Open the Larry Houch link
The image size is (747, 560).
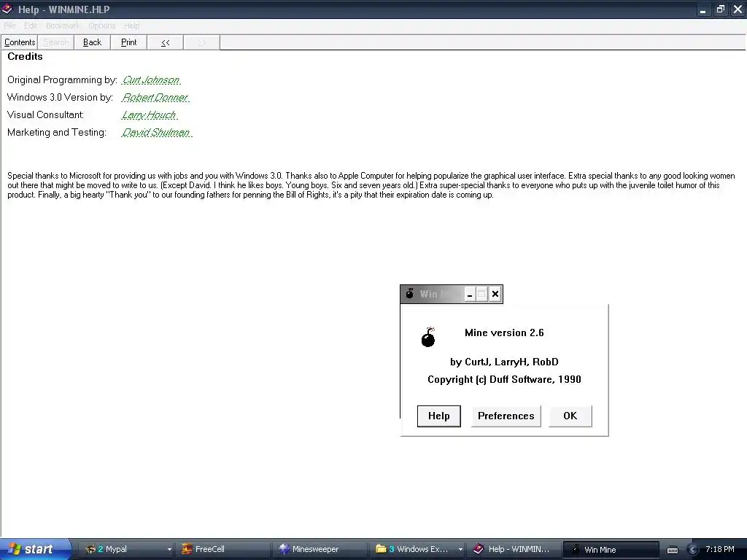[x=149, y=115]
